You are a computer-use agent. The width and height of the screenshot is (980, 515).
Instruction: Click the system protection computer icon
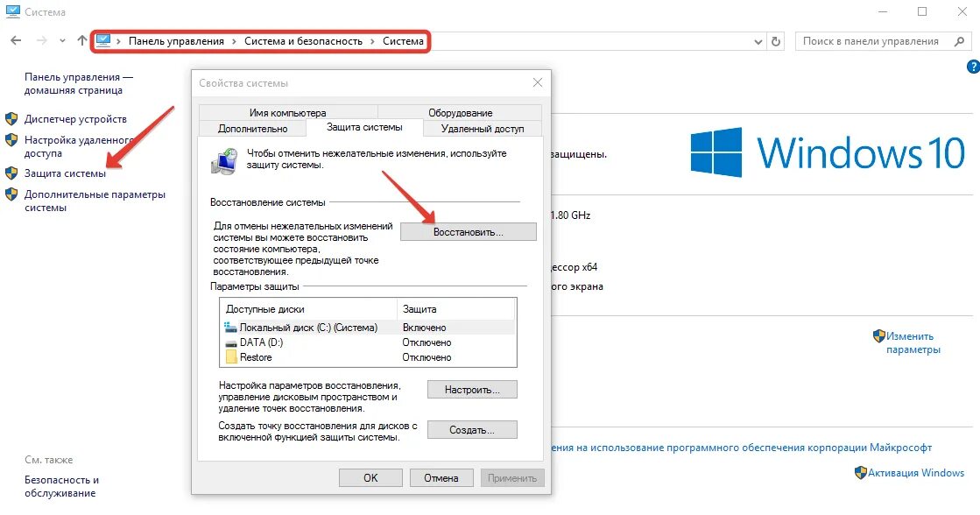(x=224, y=162)
